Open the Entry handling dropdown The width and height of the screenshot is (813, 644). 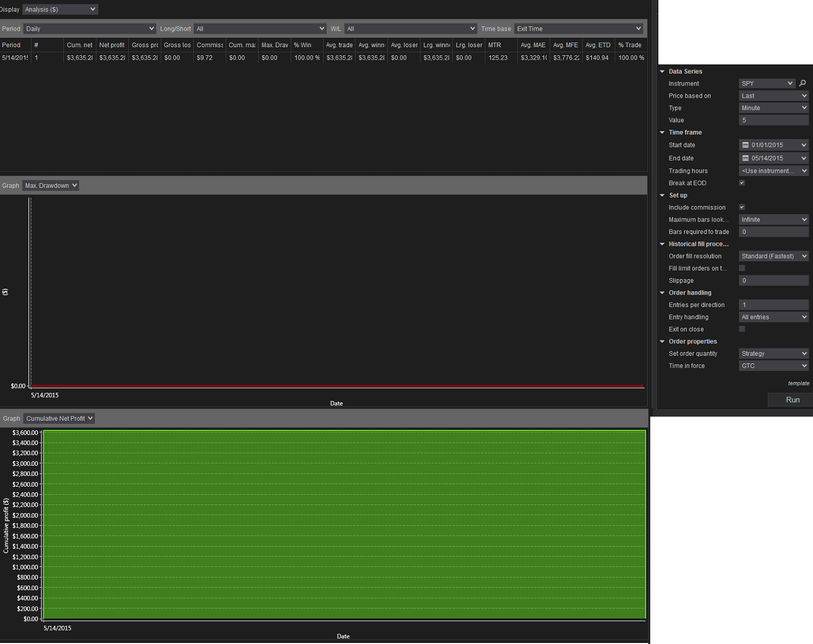point(774,317)
